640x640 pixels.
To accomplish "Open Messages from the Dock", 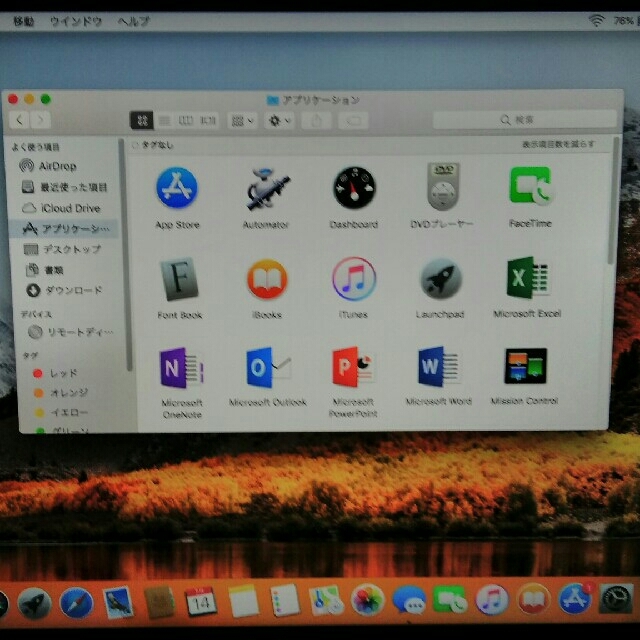I will click(x=409, y=600).
